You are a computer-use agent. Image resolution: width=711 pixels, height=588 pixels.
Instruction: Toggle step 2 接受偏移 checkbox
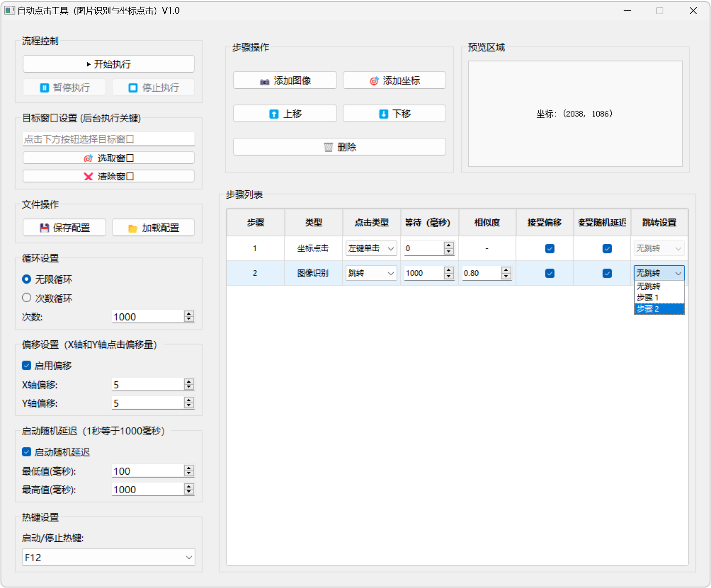coord(550,273)
